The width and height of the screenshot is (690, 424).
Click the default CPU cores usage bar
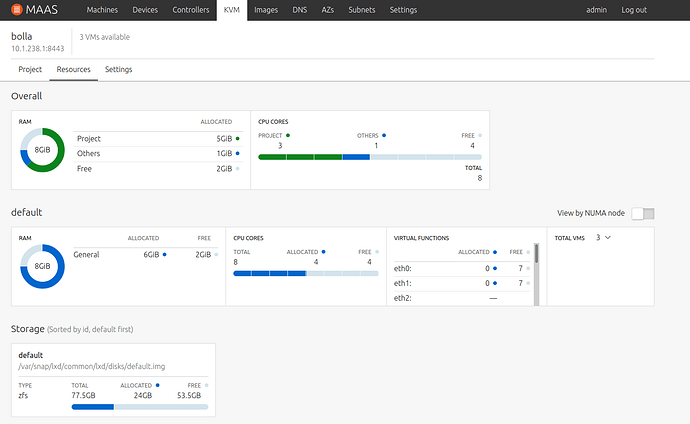click(x=306, y=274)
